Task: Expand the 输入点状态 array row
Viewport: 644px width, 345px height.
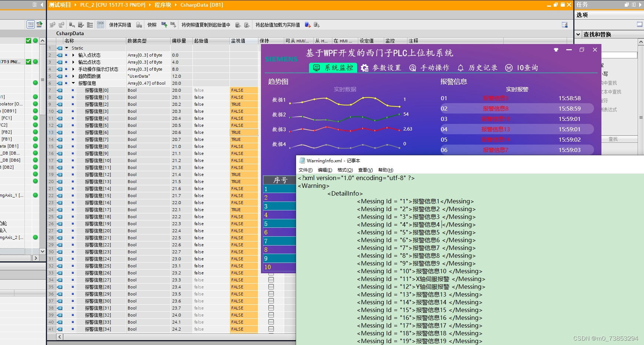Action: click(73, 55)
